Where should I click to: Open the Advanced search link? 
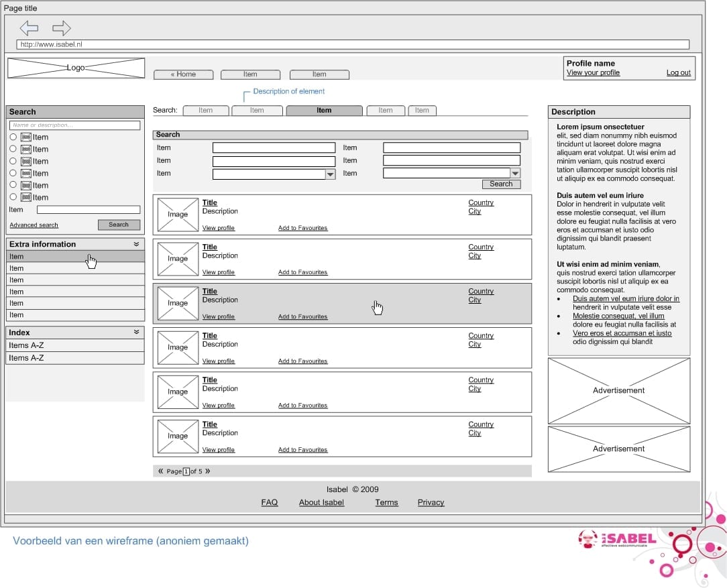(x=34, y=225)
